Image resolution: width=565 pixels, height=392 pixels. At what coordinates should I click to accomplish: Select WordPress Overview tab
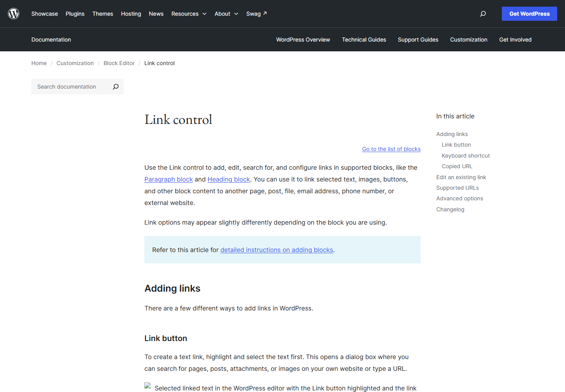pos(303,40)
